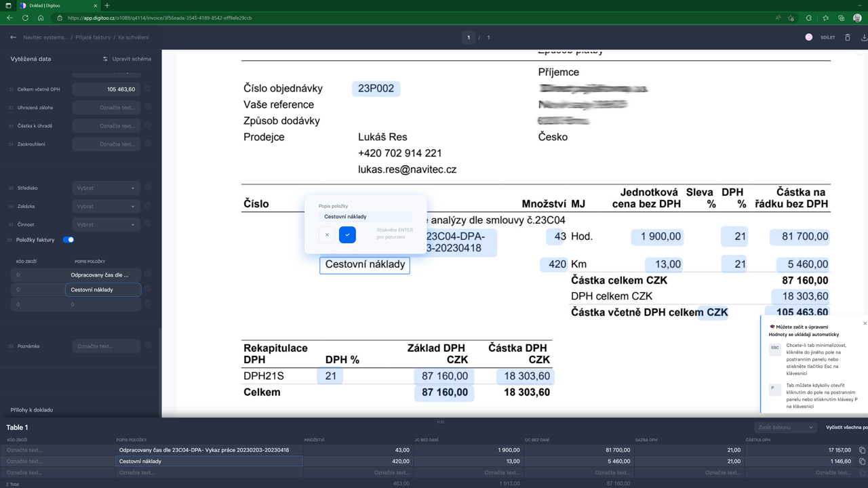Click the browser address bar URL
The width and height of the screenshot is (868, 488).
[x=160, y=18]
